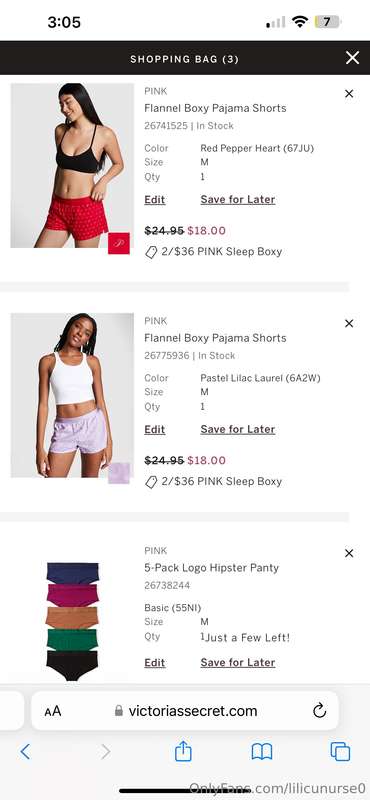The image size is (370, 800).
Task: Reload the victoriassecret.com page
Action: 319,711
